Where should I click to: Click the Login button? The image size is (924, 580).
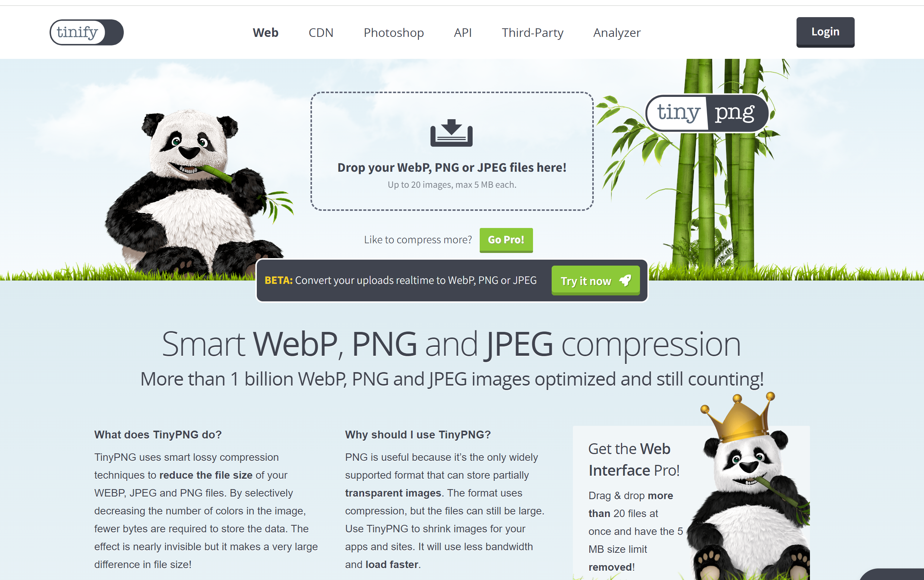[x=825, y=32]
